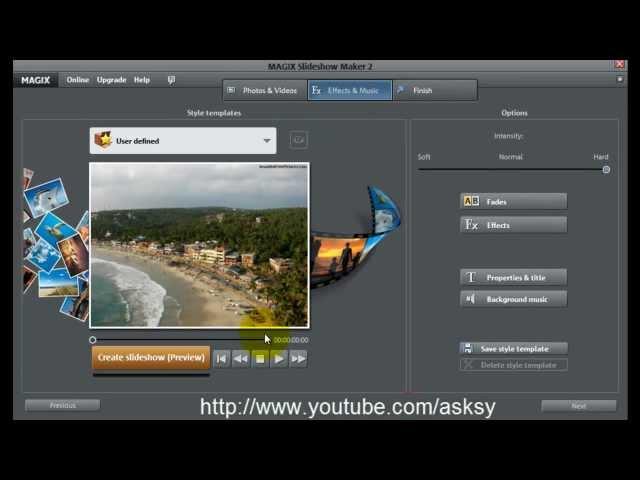The height and width of the screenshot is (480, 640).
Task: Open Properties & title settings
Action: (x=513, y=277)
